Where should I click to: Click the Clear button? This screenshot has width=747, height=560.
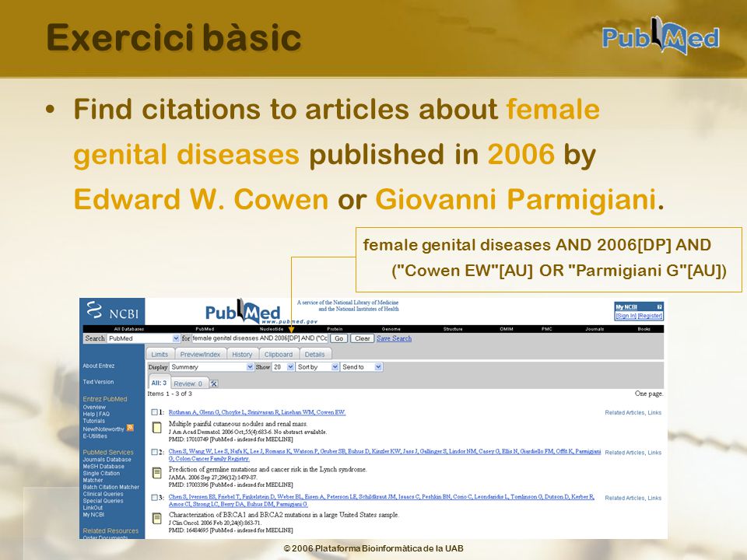(x=362, y=338)
